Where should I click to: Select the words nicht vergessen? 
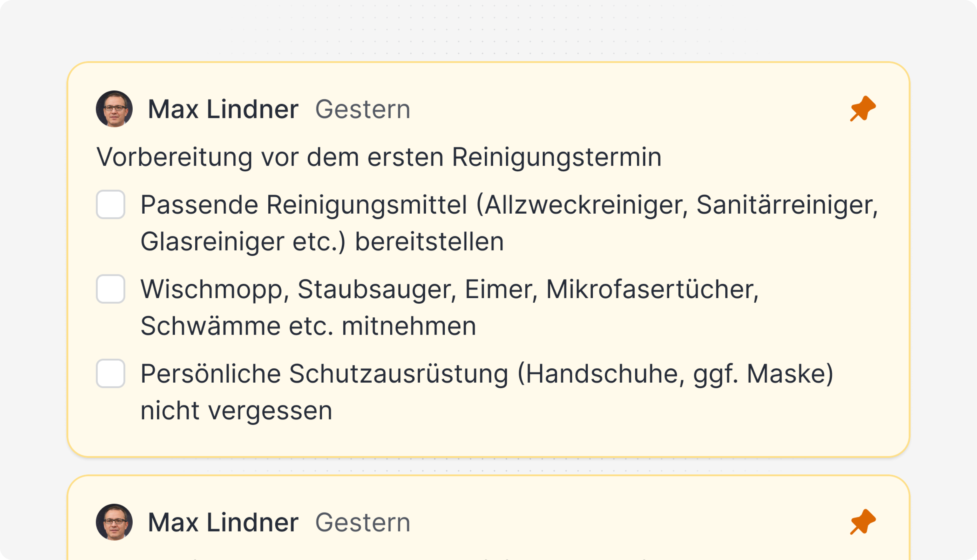click(x=236, y=411)
